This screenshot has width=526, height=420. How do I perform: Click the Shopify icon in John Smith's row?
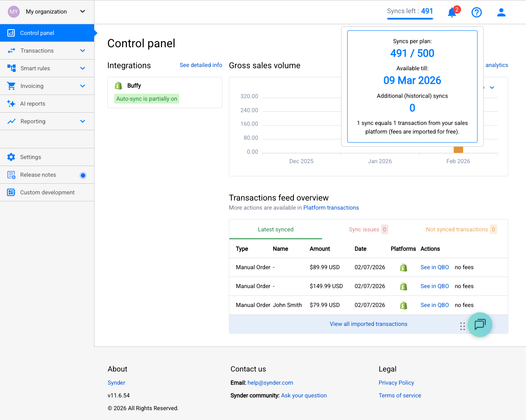[x=403, y=305]
